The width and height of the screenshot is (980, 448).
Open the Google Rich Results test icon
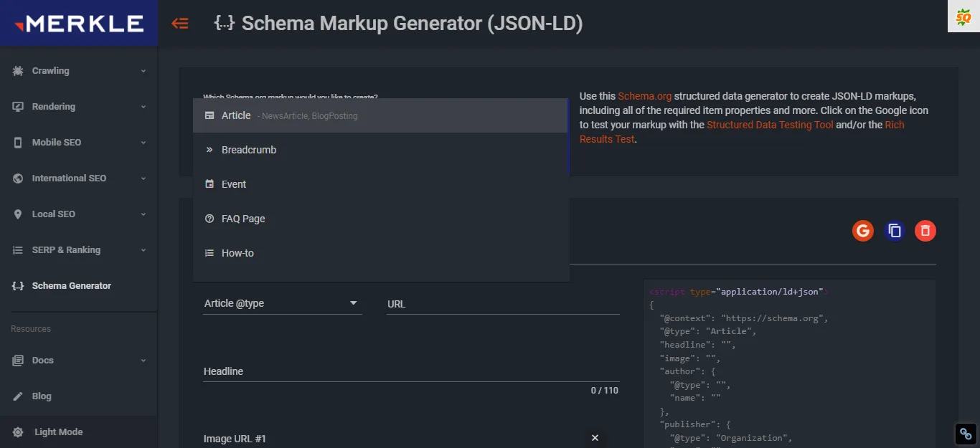(863, 230)
